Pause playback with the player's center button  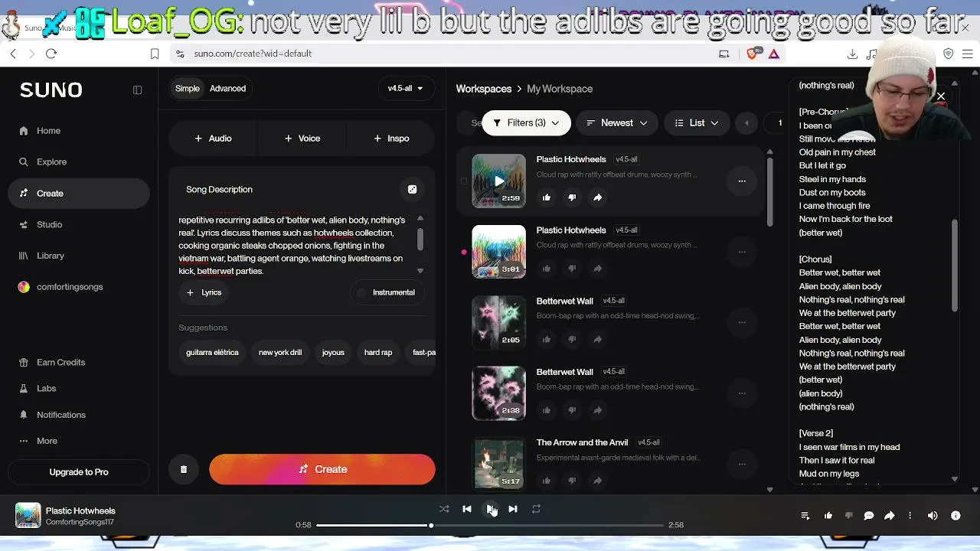[490, 509]
